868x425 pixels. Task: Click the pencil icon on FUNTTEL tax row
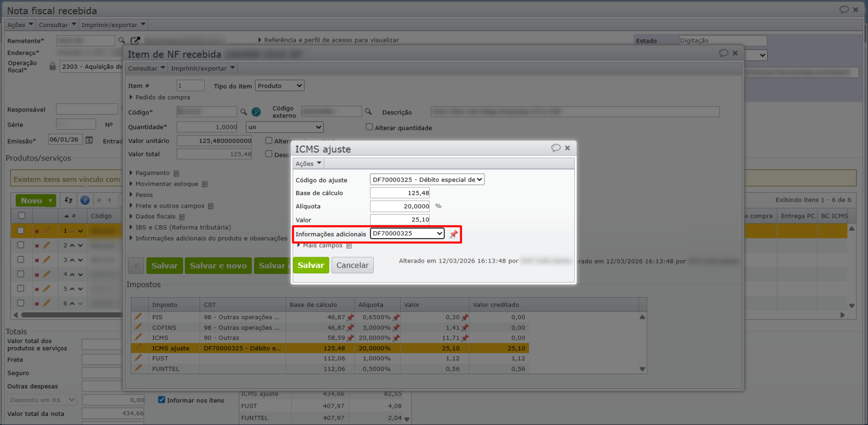click(x=138, y=368)
